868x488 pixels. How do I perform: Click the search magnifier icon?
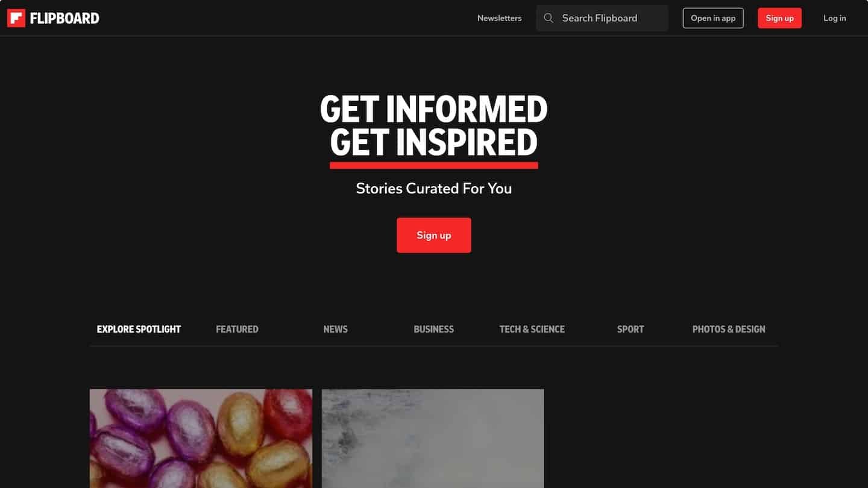coord(549,18)
